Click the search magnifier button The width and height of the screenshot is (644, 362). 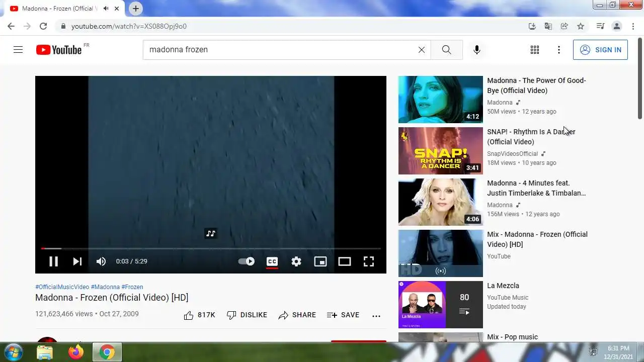[447, 50]
